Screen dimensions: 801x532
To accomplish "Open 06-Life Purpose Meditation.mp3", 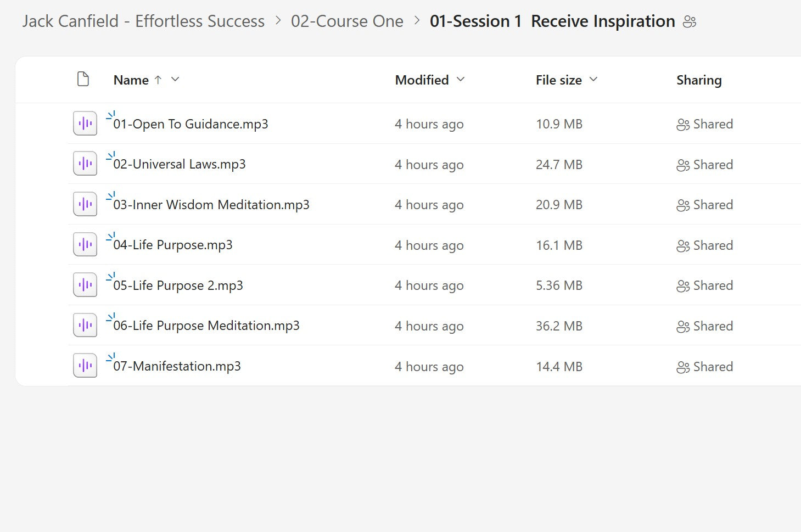I will 206,326.
